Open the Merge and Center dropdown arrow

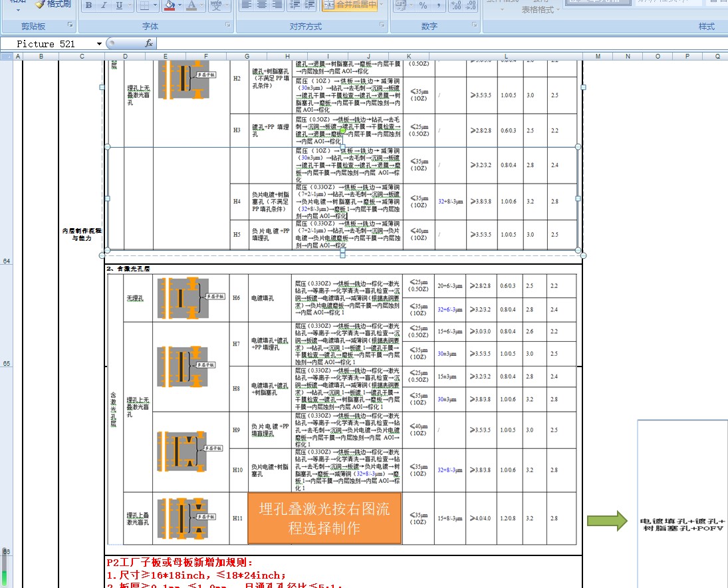382,5
